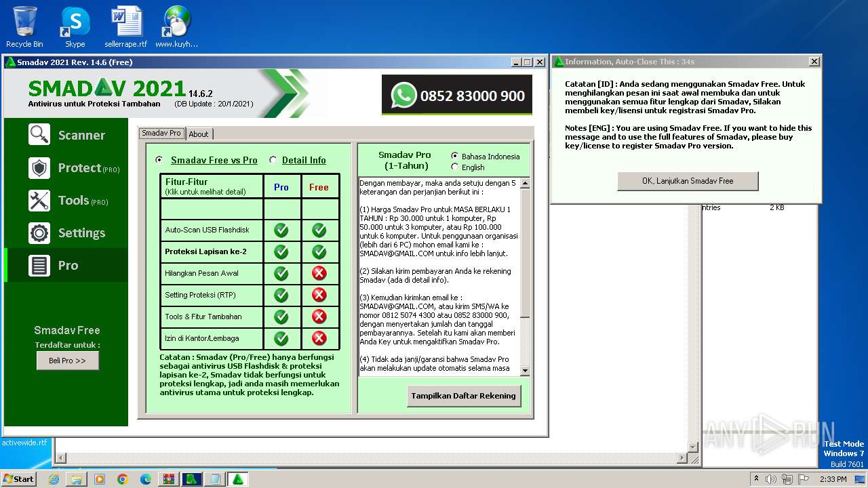Click Free checkmark for Auto-Scan USB Flashdisk
This screenshot has height=488, width=868.
(319, 230)
